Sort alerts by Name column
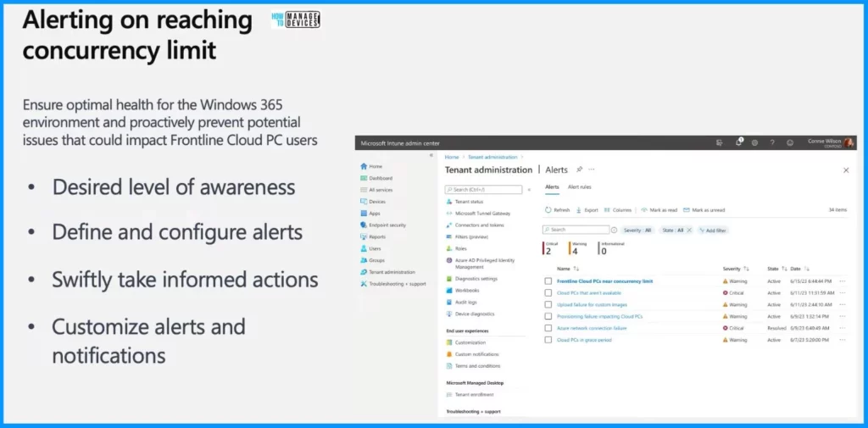This screenshot has height=428, width=868. 568,269
